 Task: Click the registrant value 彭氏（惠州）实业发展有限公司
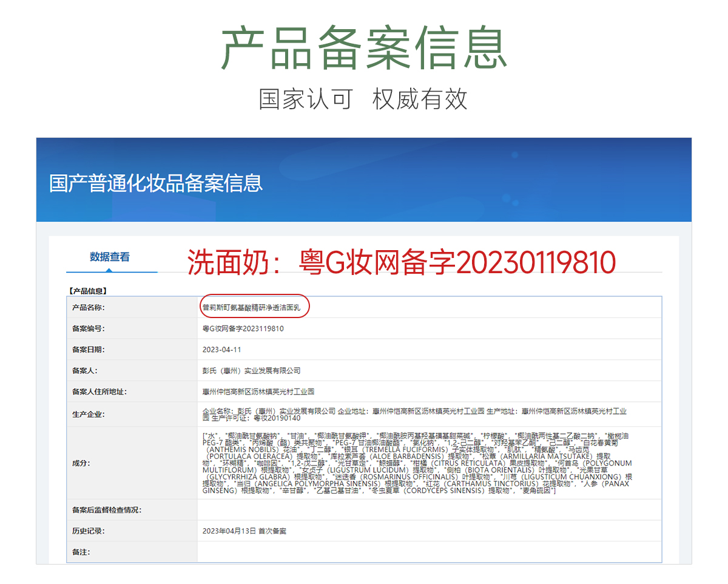coord(251,370)
